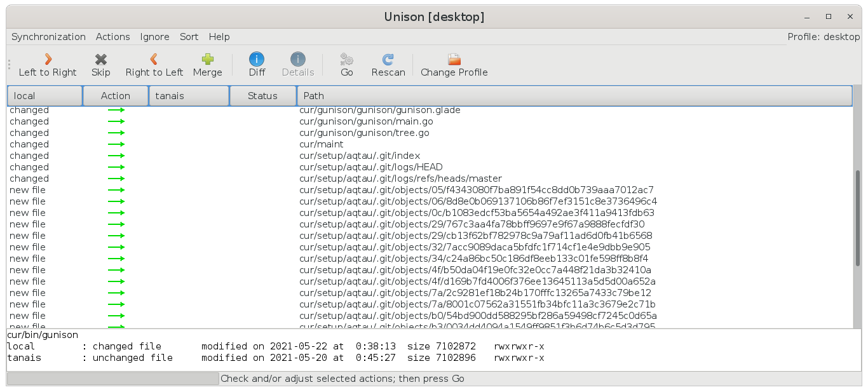Screen dimensions: 868x392
Task: Select the cur/gunison/gunison/main.go row
Action: click(x=430, y=121)
